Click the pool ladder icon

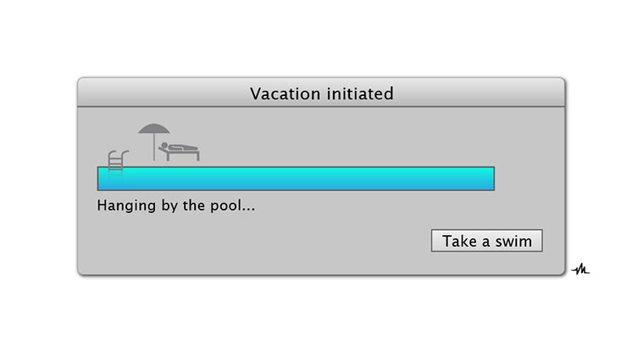point(116,161)
